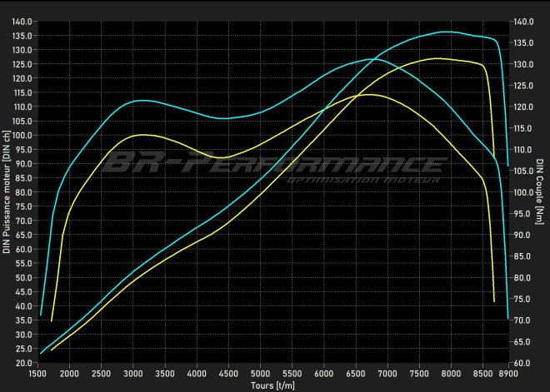Screen dimensions: 550x392
Task: Click 140.0 on the right torque axis
Action: tap(525, 22)
